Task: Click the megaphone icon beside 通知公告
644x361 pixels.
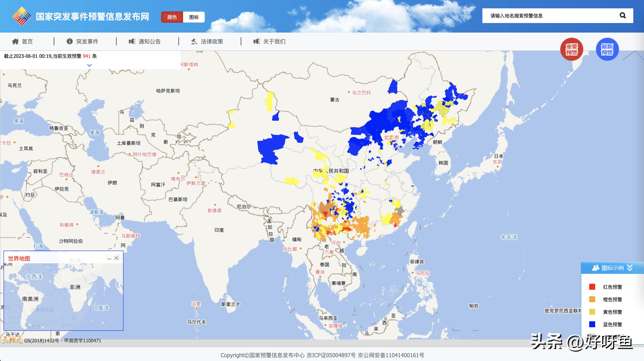Action: (132, 42)
